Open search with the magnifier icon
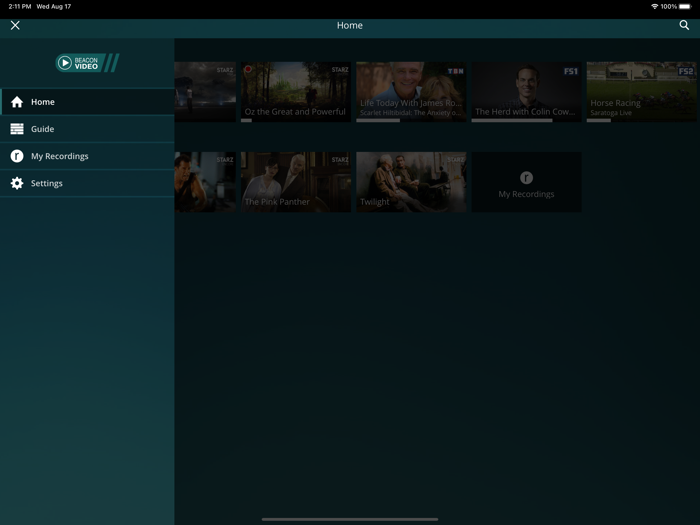The height and width of the screenshot is (525, 700). pos(684,25)
